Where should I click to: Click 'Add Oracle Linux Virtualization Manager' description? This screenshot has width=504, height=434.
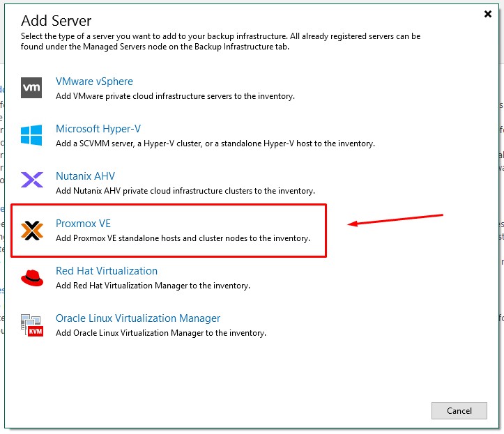click(x=160, y=333)
